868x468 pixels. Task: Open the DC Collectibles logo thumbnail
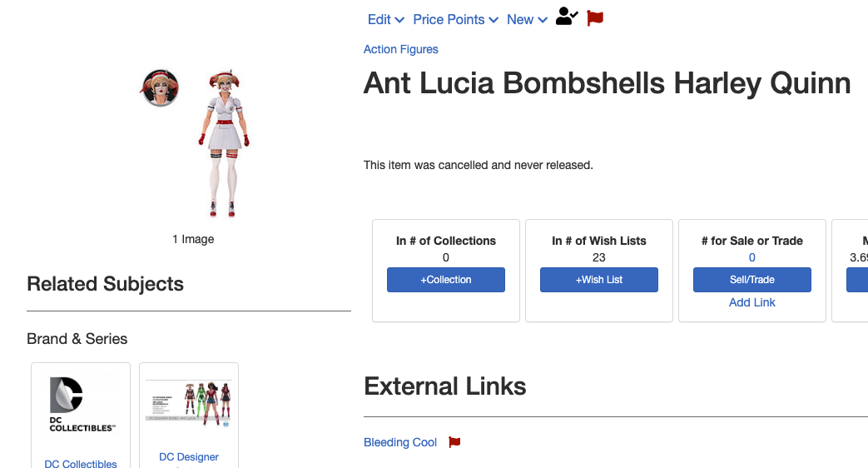click(81, 406)
